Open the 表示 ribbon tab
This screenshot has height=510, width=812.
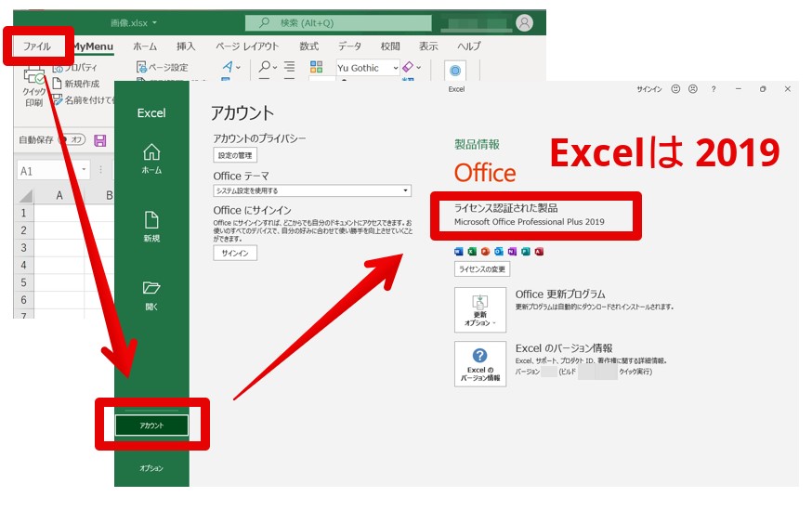tap(428, 46)
